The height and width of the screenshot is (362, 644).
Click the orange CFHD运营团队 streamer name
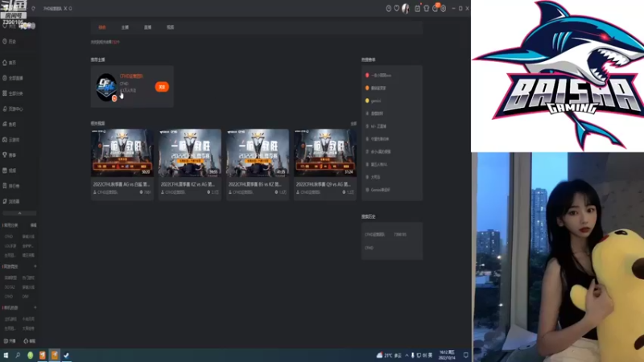point(131,76)
